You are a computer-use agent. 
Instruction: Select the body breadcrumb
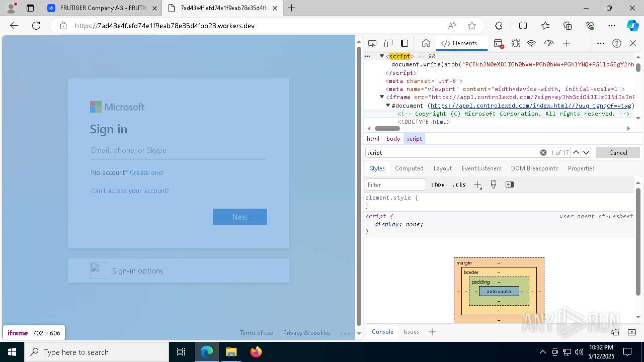[393, 139]
